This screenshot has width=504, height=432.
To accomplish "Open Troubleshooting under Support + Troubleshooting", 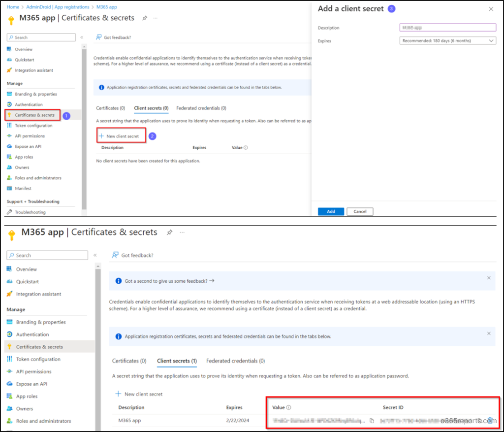I will (x=27, y=212).
